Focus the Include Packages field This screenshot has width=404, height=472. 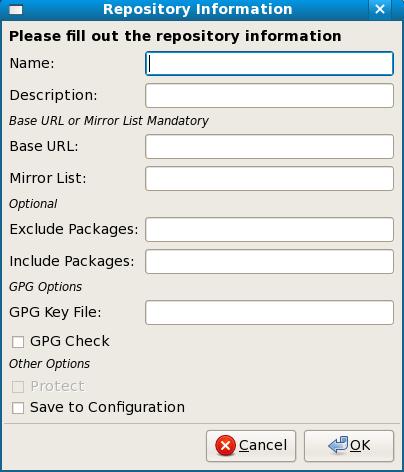click(x=269, y=262)
